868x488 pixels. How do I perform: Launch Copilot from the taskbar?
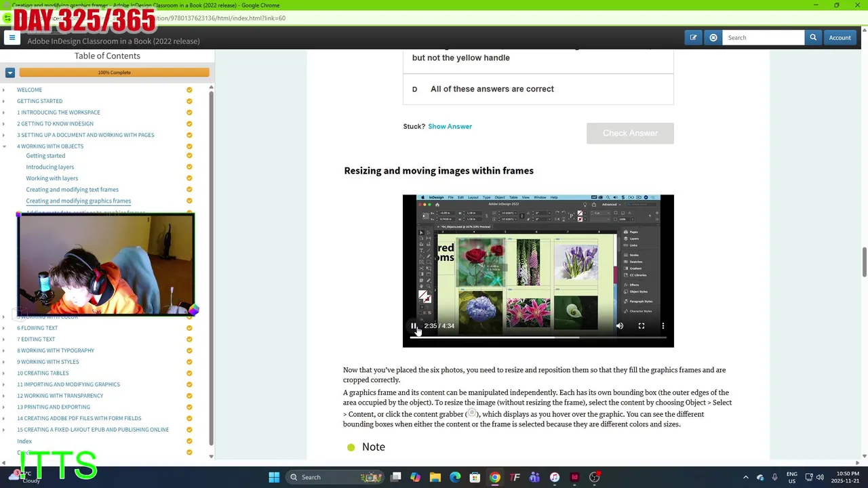415,477
